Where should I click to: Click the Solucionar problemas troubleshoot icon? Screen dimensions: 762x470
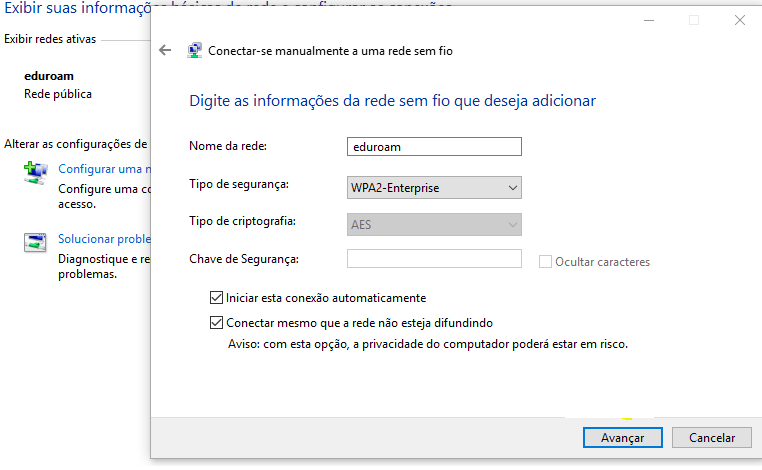35,243
